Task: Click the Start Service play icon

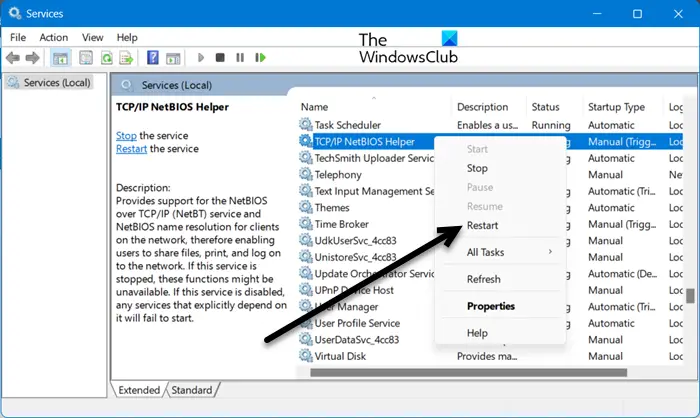Action: coord(201,58)
